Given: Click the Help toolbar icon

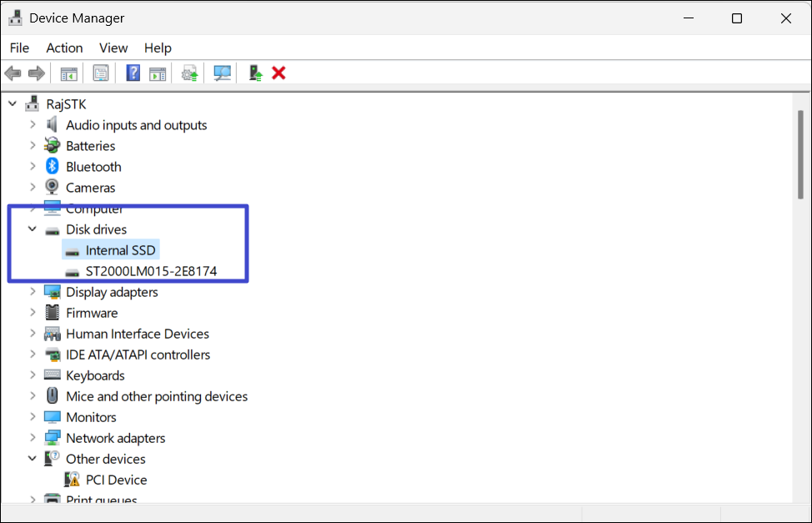Looking at the screenshot, I should tap(133, 73).
